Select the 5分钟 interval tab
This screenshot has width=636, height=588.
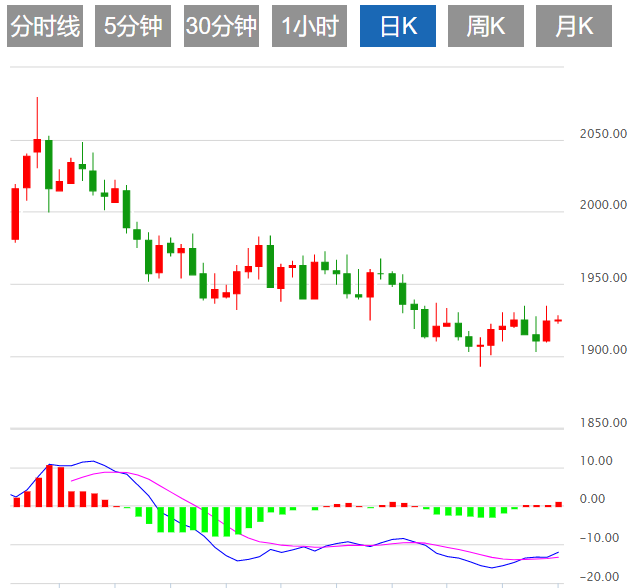(x=133, y=26)
